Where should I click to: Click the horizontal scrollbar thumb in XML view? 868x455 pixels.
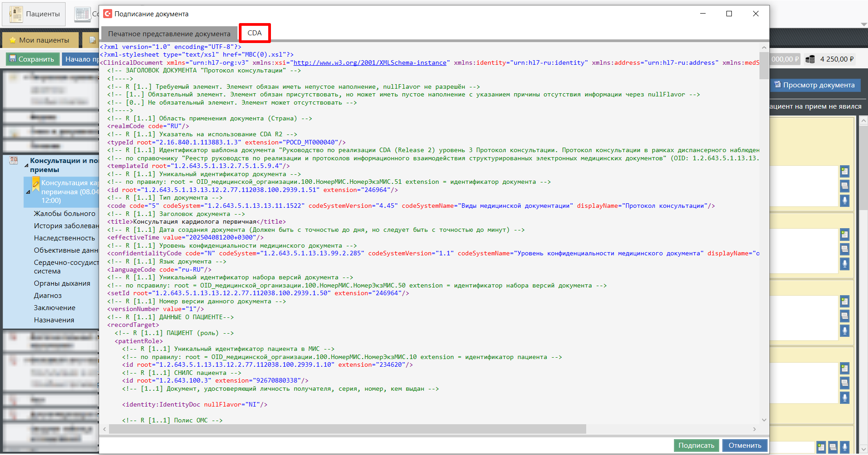[347, 429]
